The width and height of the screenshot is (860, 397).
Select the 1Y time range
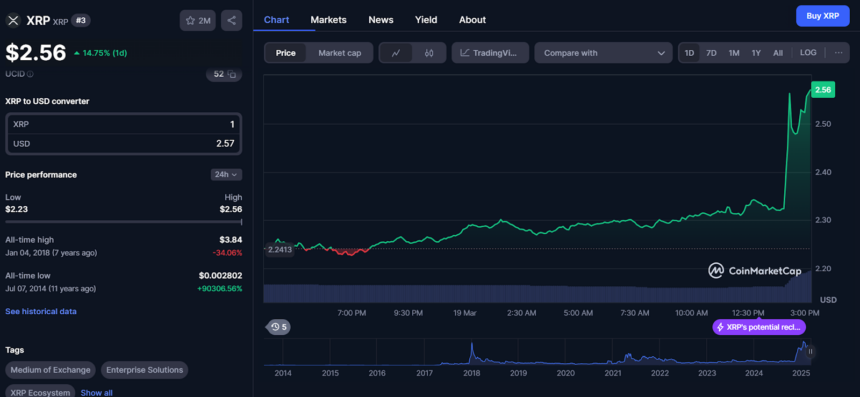tap(756, 53)
